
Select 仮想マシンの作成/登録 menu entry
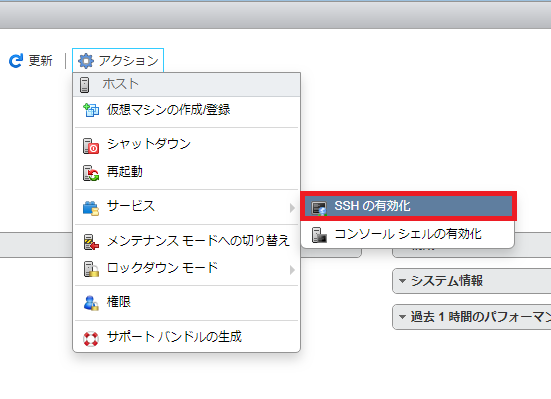[x=186, y=110]
